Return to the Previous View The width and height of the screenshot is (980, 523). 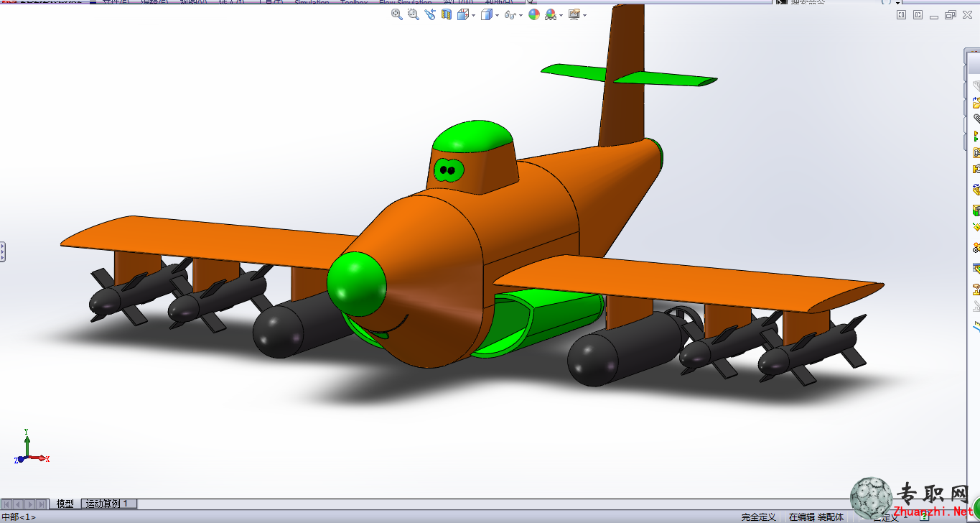click(x=430, y=14)
